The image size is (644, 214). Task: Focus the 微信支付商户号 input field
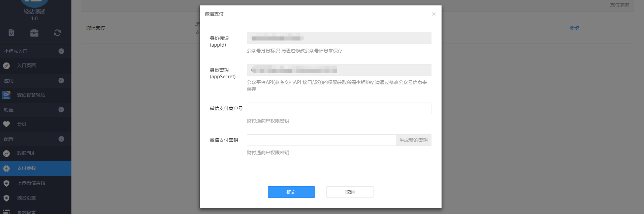(339, 108)
